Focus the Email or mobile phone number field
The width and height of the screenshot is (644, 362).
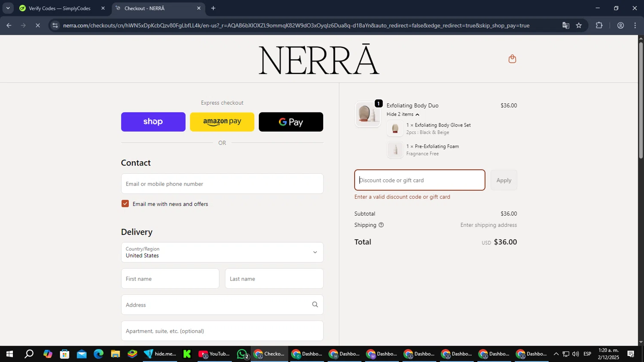(222, 184)
